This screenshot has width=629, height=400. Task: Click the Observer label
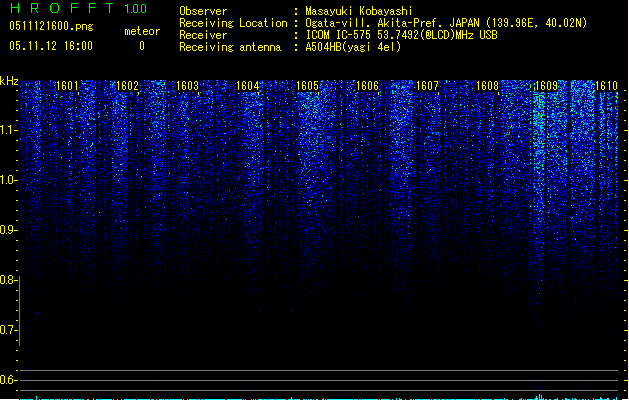(x=203, y=11)
